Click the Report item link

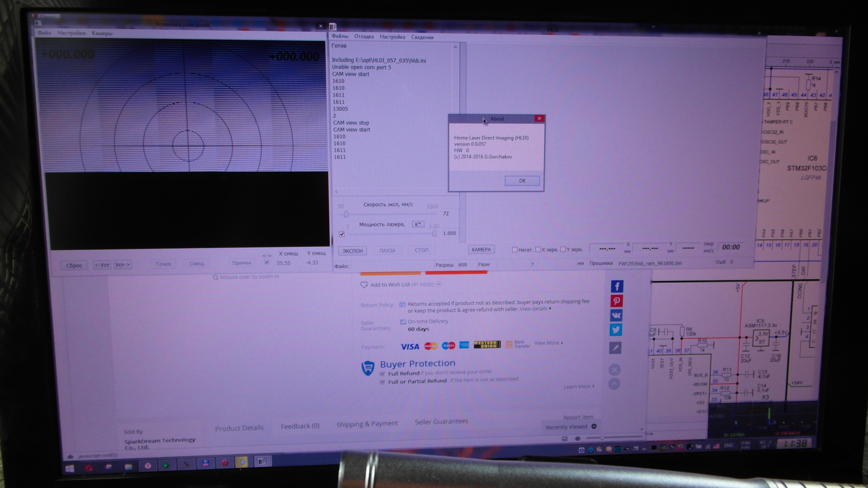tap(578, 417)
